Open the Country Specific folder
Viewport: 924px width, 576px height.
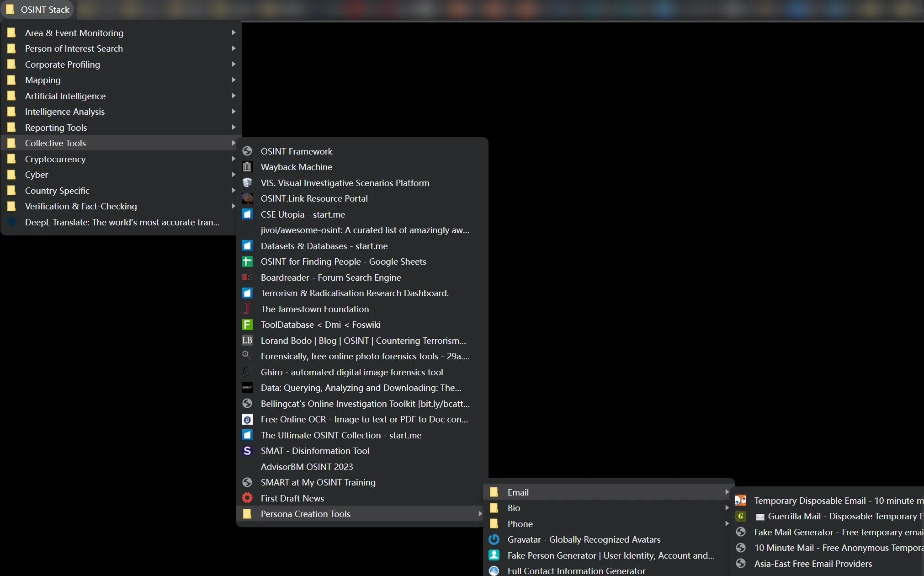121,190
